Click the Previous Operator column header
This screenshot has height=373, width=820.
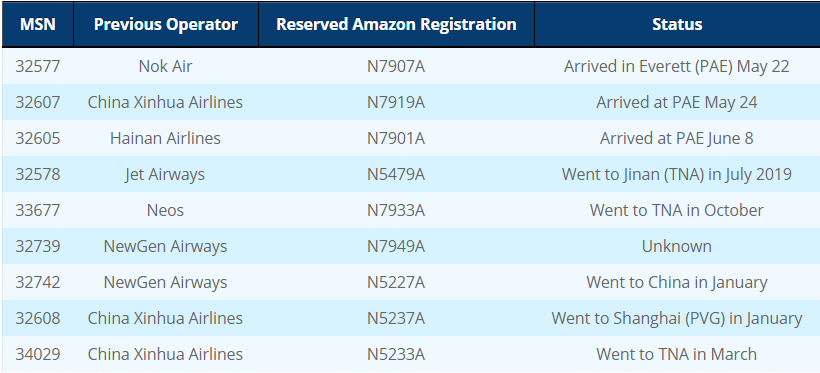click(x=166, y=25)
